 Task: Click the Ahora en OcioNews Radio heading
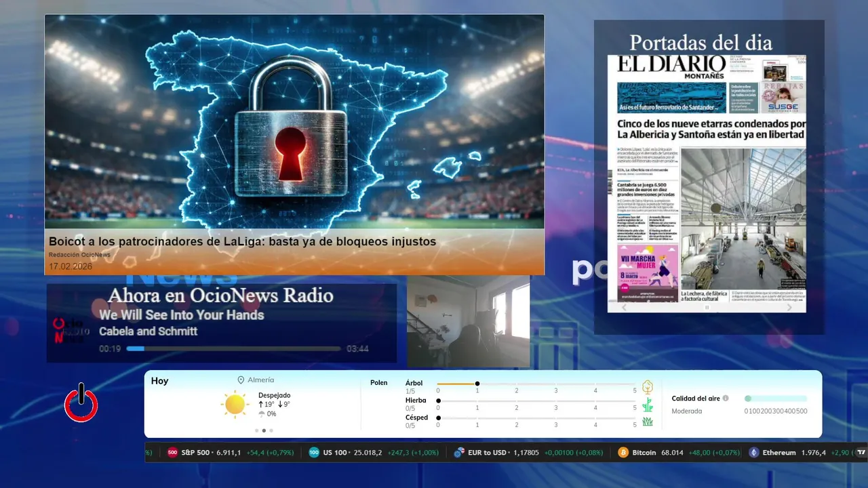pos(220,296)
